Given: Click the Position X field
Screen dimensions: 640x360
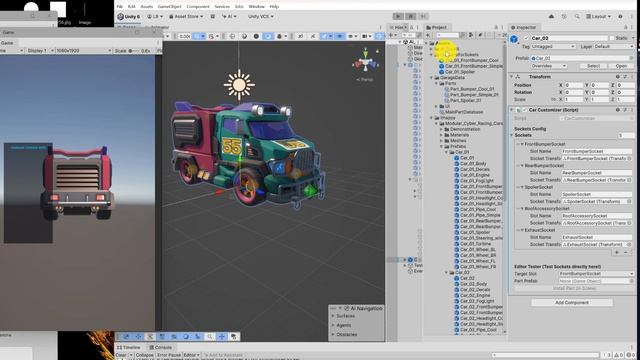Looking at the screenshot, I should pyautogui.click(x=573, y=85).
